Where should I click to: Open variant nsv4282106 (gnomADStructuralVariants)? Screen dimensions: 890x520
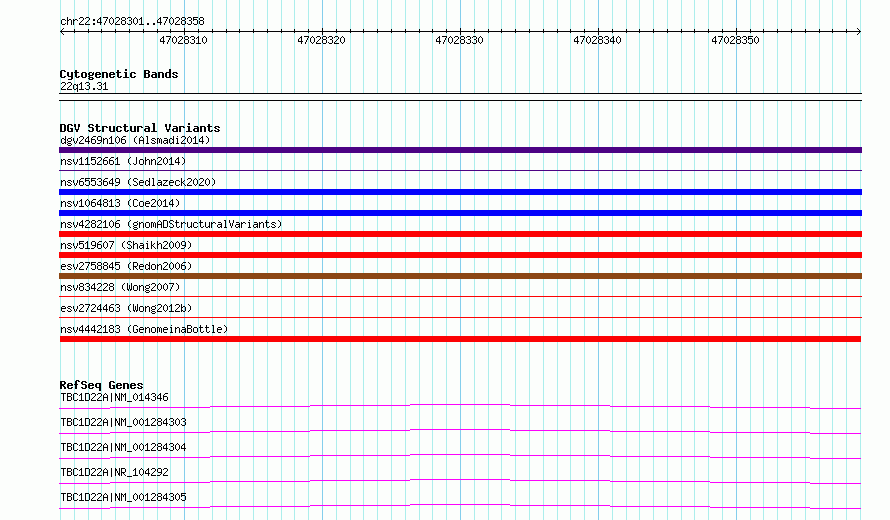click(x=171, y=224)
